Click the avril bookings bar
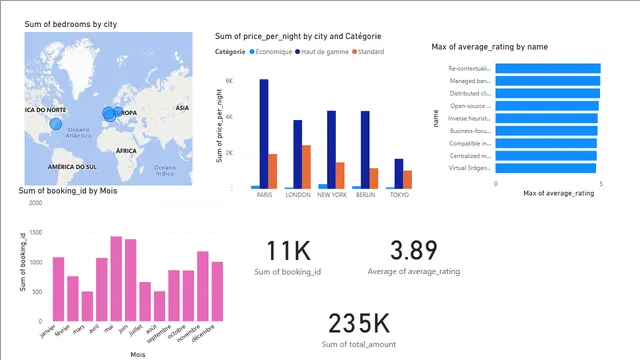640x360 pixels. tap(102, 289)
